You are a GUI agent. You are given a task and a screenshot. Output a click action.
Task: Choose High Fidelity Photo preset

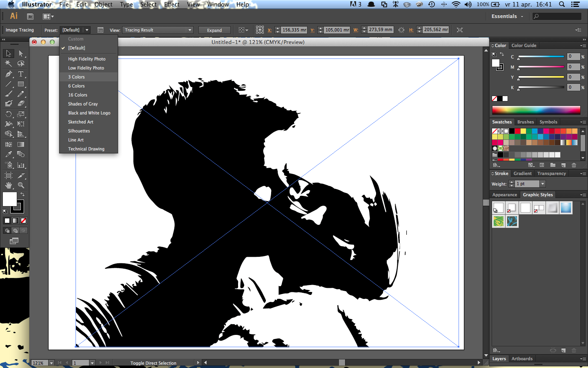(89, 59)
